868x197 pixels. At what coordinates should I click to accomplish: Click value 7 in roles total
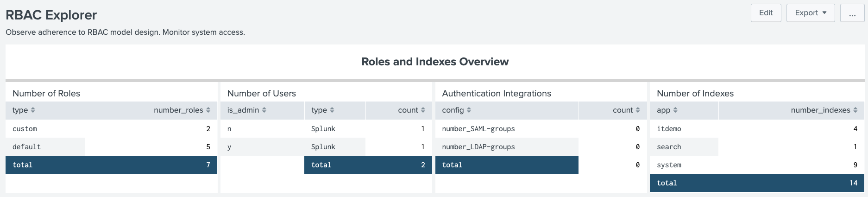coord(208,165)
